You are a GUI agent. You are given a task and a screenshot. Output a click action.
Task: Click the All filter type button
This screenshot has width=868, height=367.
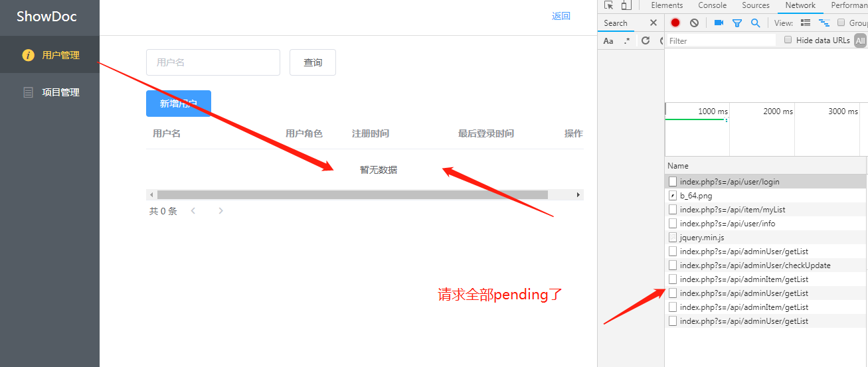pos(861,40)
